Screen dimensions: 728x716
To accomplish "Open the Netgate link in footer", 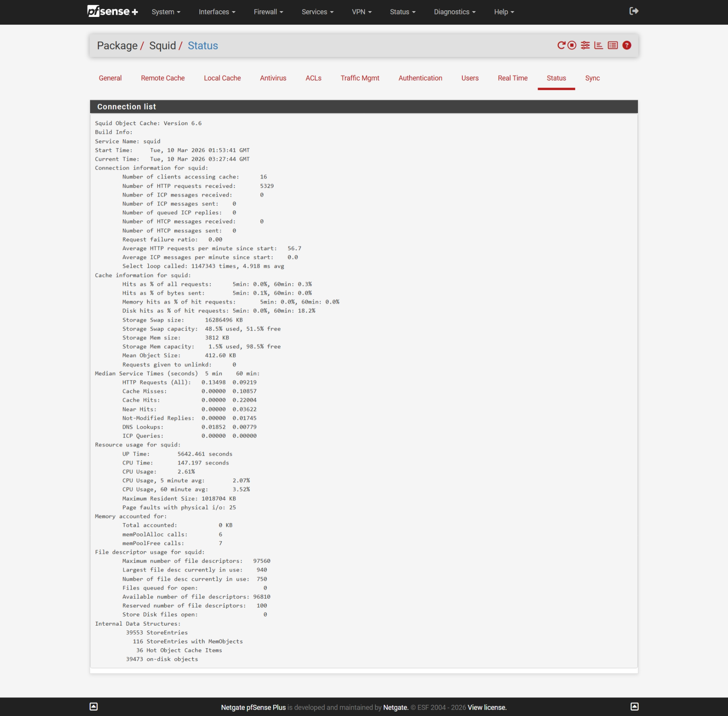I will pos(395,707).
